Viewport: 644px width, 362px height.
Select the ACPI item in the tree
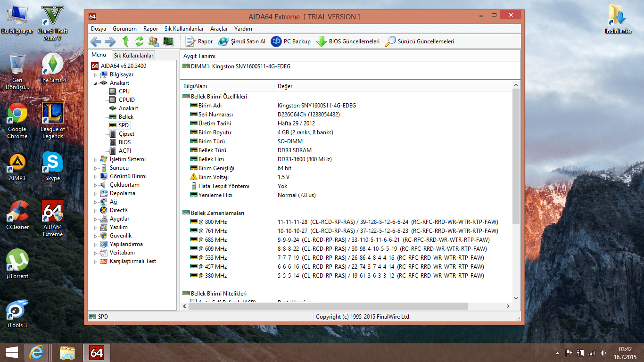pyautogui.click(x=125, y=151)
